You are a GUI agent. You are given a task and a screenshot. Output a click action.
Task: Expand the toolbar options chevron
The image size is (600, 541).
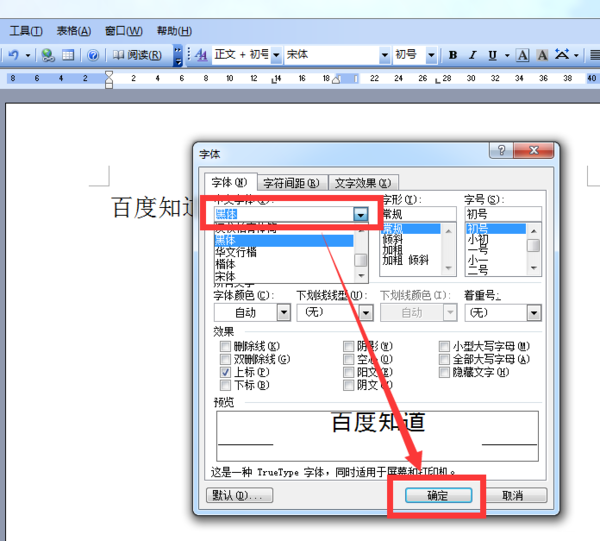(x=178, y=56)
